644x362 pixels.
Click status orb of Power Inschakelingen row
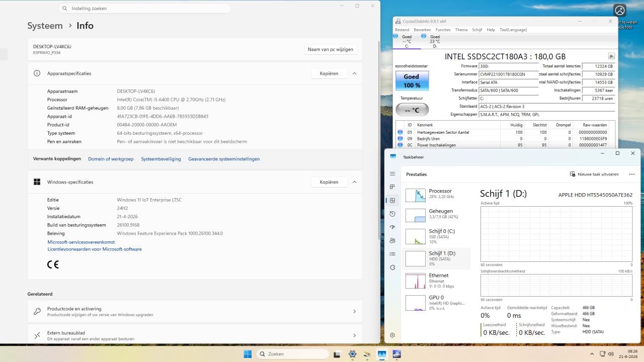coord(400,145)
